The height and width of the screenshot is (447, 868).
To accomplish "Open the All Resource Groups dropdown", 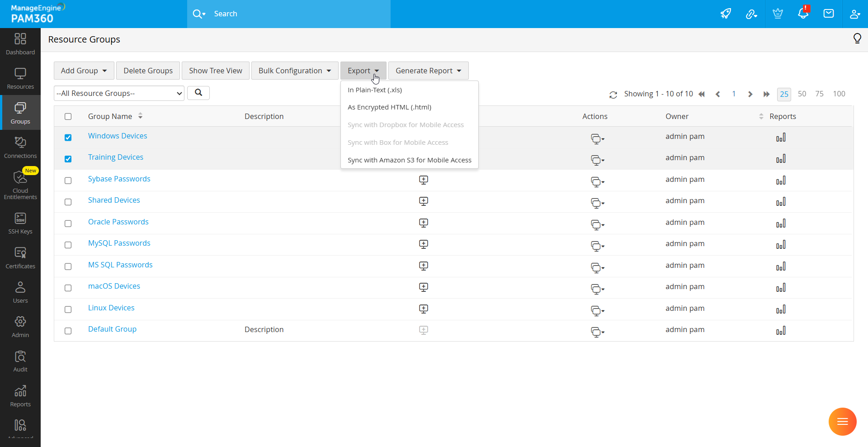I will click(118, 93).
